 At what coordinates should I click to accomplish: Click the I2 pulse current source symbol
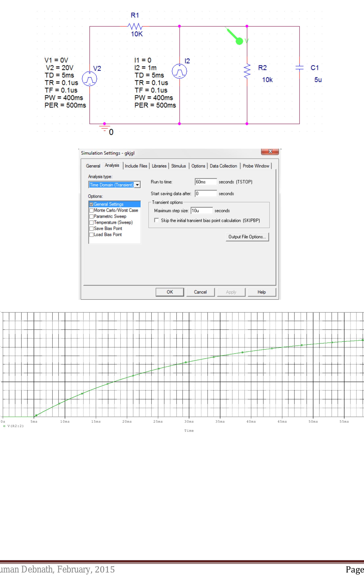point(179,71)
